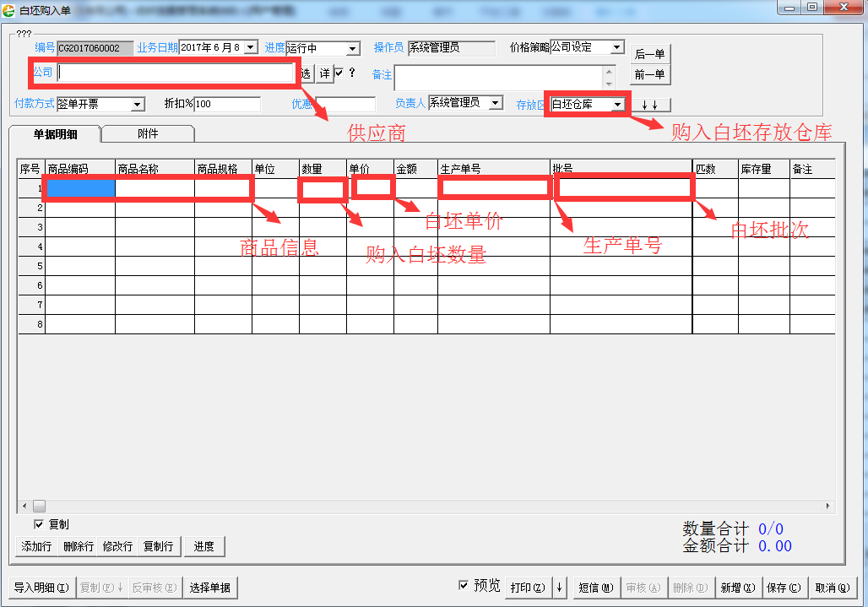The image size is (868, 607).
Task: Click the 操作员 field 系统管理员
Action: [x=451, y=48]
